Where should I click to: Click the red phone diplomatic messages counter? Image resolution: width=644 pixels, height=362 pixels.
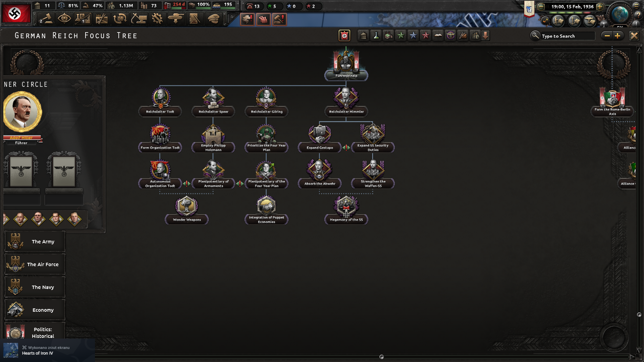254,6
